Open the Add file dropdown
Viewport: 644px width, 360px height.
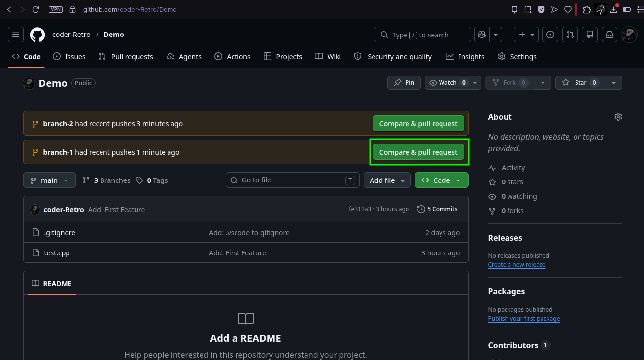click(387, 180)
